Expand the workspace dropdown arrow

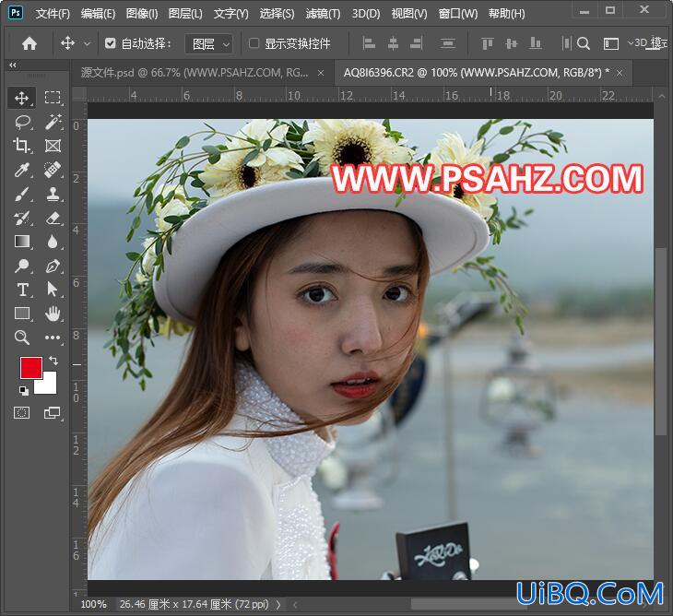pyautogui.click(x=630, y=43)
